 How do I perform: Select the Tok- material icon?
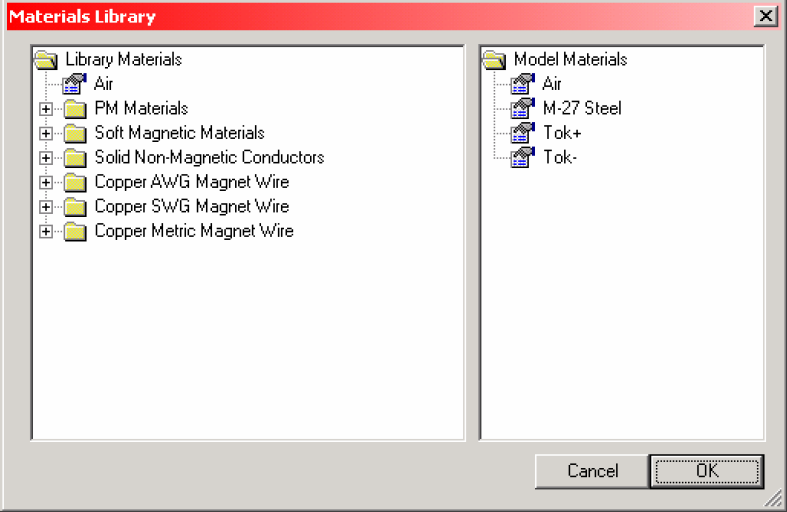click(x=522, y=158)
